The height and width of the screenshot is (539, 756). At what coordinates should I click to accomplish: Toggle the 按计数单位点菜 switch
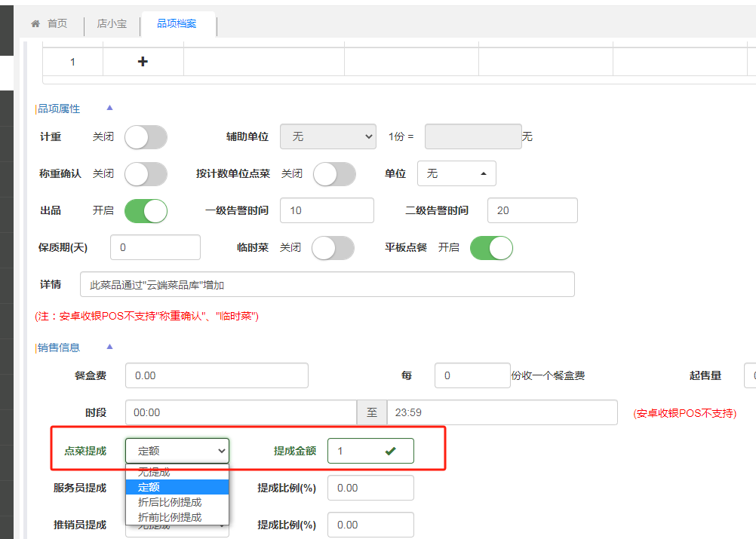[334, 174]
